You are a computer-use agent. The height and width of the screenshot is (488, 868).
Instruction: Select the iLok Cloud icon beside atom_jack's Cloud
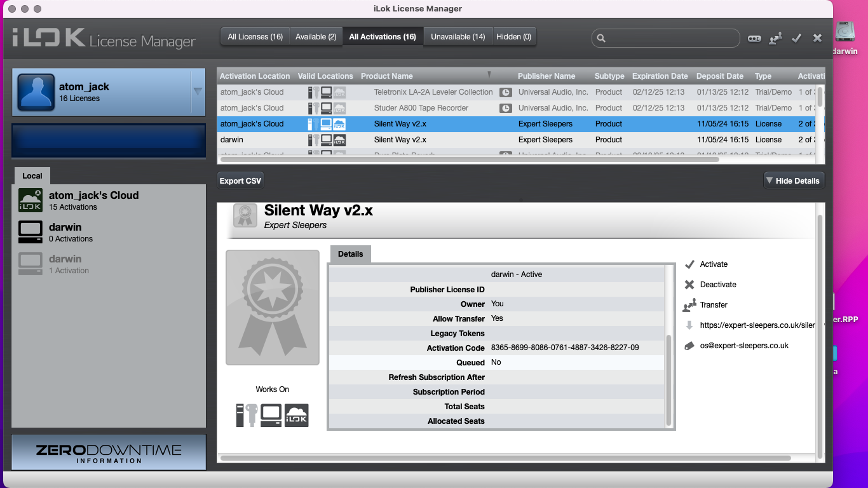click(x=31, y=200)
